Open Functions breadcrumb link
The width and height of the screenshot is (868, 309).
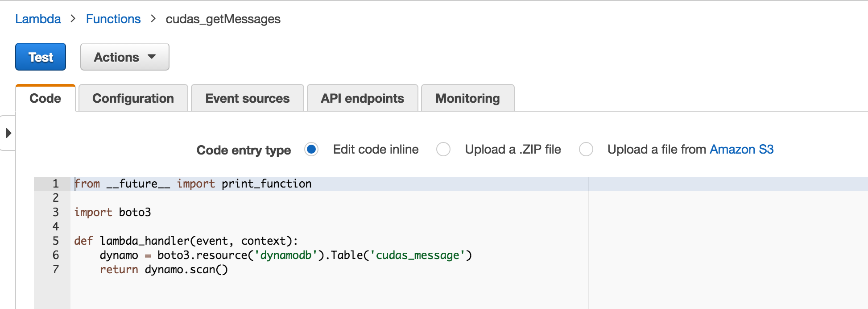(x=113, y=19)
